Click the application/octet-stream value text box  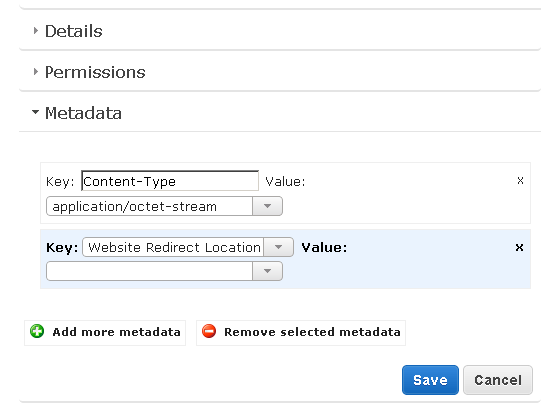pos(150,206)
